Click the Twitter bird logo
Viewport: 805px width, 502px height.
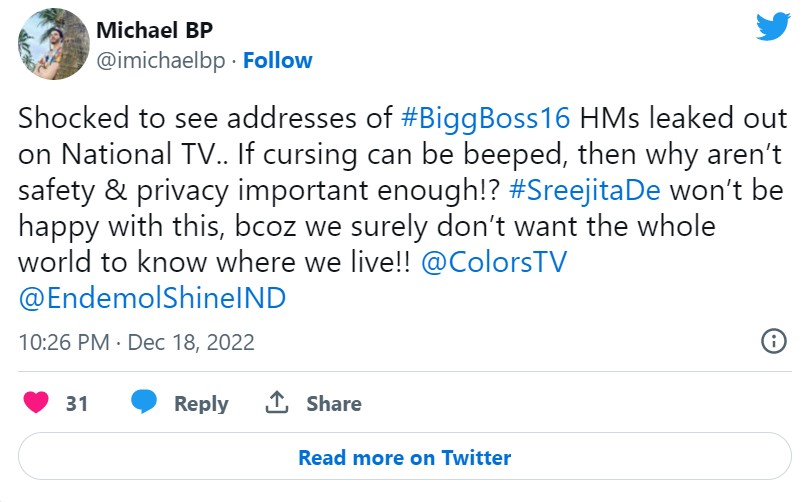(772, 27)
